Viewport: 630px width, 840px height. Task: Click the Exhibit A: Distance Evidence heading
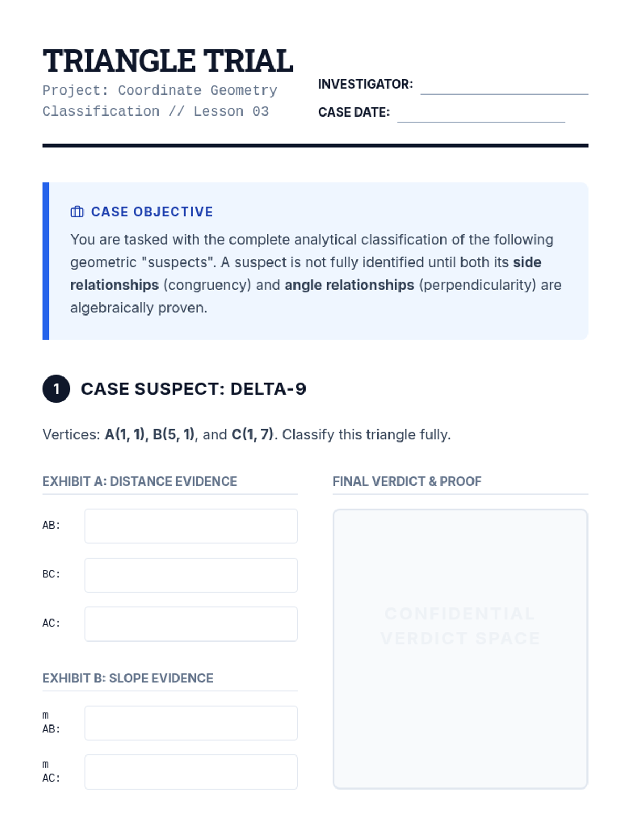140,481
